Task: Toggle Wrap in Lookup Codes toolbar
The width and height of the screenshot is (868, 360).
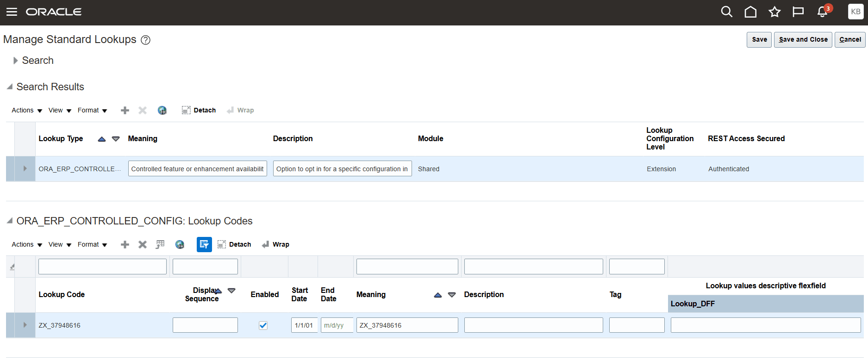Action: [275, 244]
